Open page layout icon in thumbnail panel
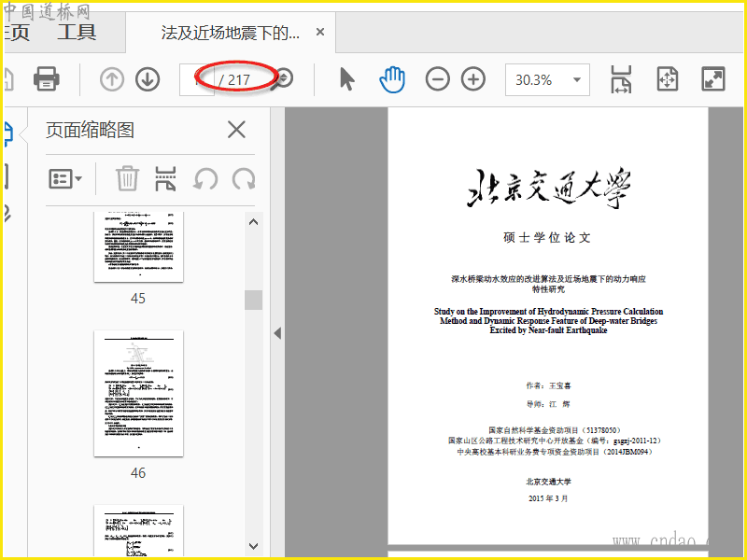This screenshot has height=560, width=747. coord(165,178)
